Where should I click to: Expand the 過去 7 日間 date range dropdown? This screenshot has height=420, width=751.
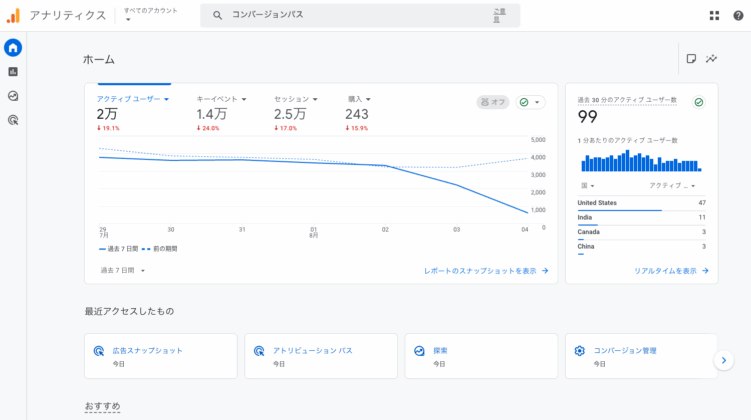[122, 270]
